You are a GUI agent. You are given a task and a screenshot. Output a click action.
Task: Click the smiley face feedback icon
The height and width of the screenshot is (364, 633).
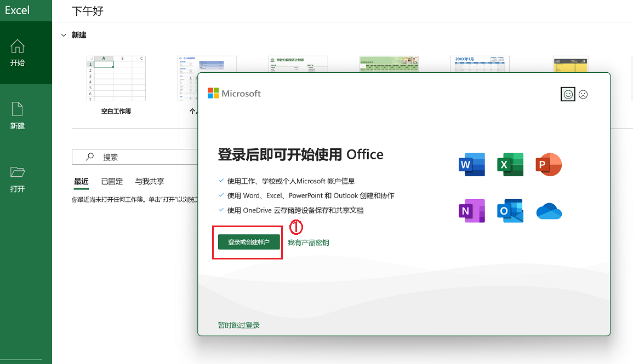(568, 94)
